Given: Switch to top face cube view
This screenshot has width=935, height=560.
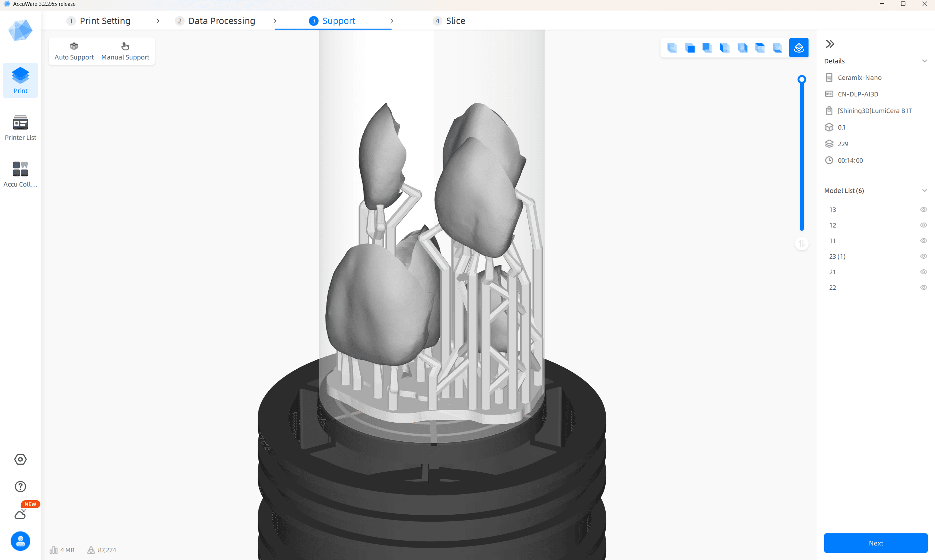Looking at the screenshot, I should (x=760, y=48).
